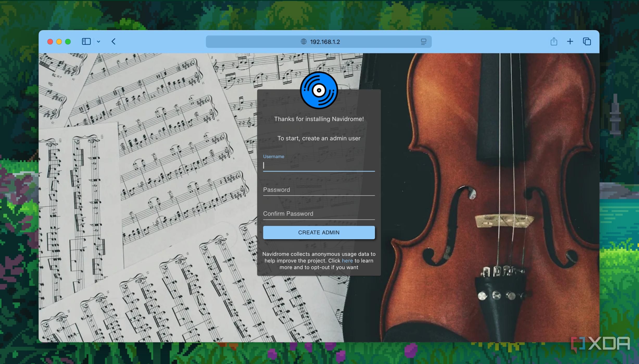Open the 'here' data collection link
The width and height of the screenshot is (639, 364).
click(347, 261)
